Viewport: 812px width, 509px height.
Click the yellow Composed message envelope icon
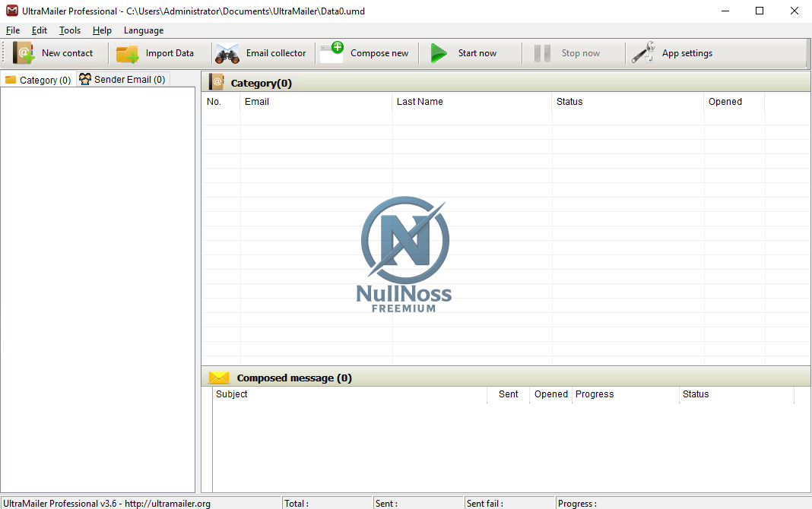point(219,377)
